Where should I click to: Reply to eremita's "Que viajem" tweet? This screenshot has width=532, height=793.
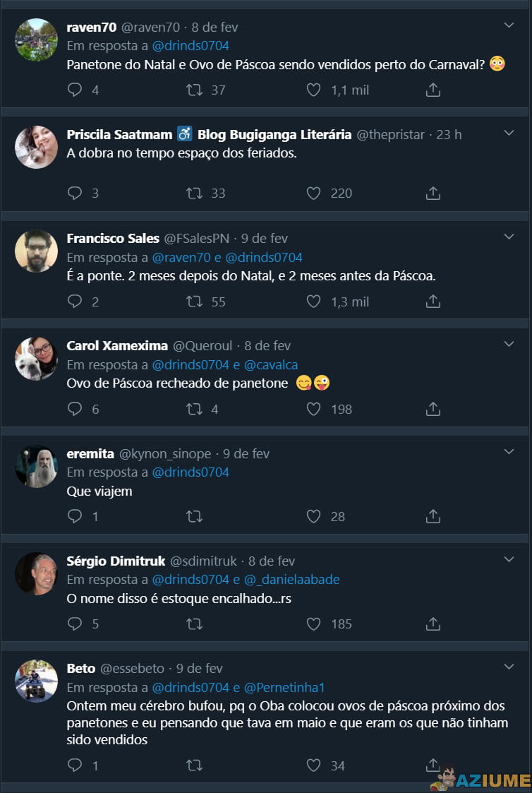(75, 516)
